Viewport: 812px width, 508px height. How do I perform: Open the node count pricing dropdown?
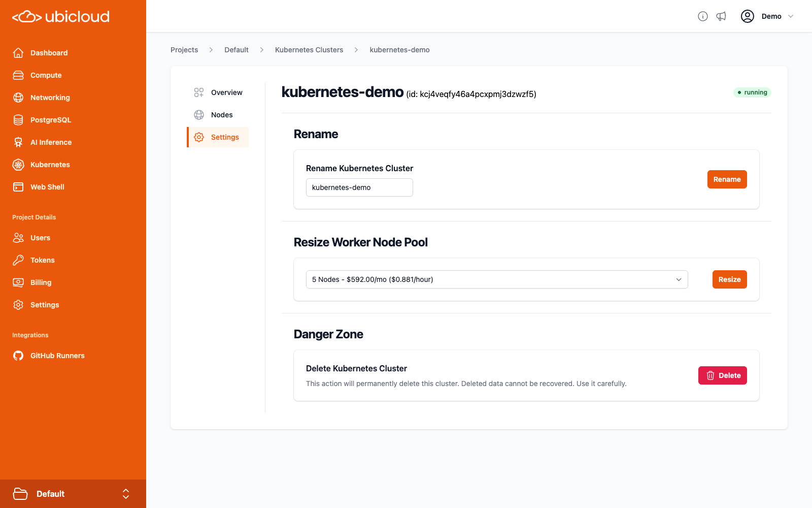tap(496, 279)
